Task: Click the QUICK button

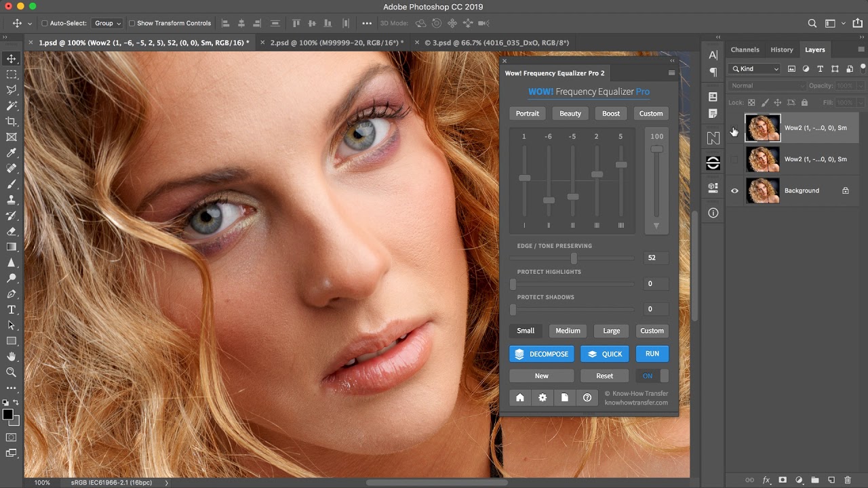Action: point(605,354)
